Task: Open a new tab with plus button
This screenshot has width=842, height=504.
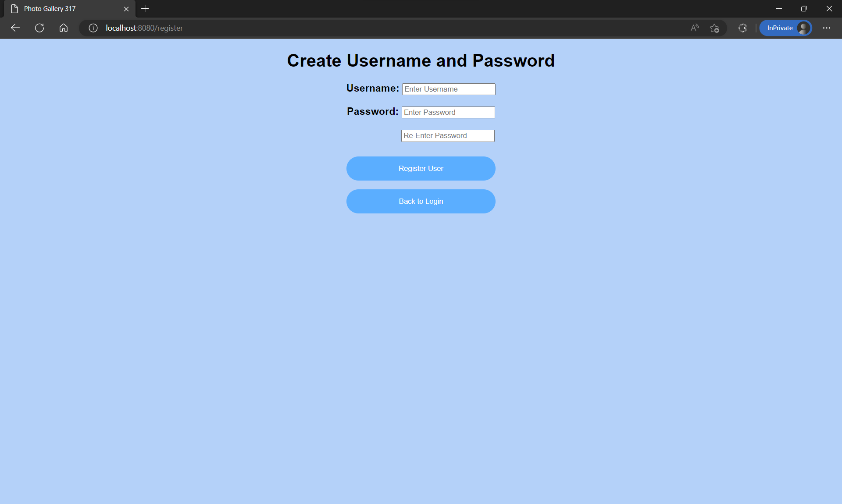Action: [145, 9]
